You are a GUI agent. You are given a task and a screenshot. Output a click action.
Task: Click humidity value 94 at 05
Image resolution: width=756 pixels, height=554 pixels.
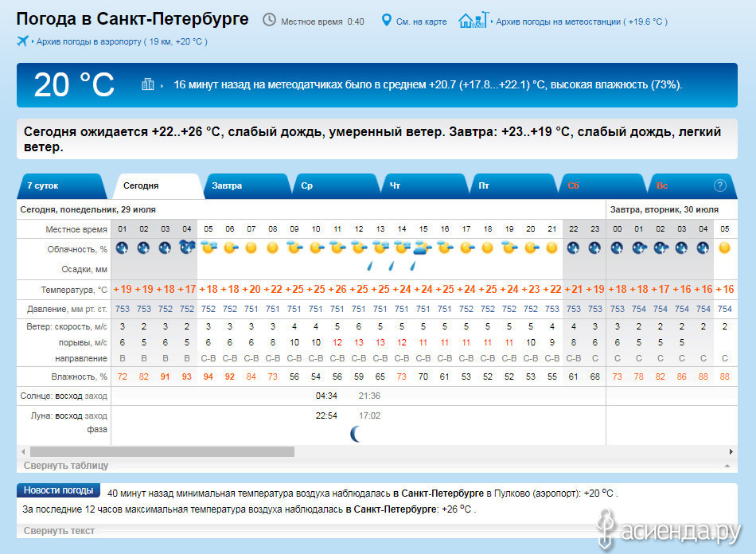pos(208,376)
